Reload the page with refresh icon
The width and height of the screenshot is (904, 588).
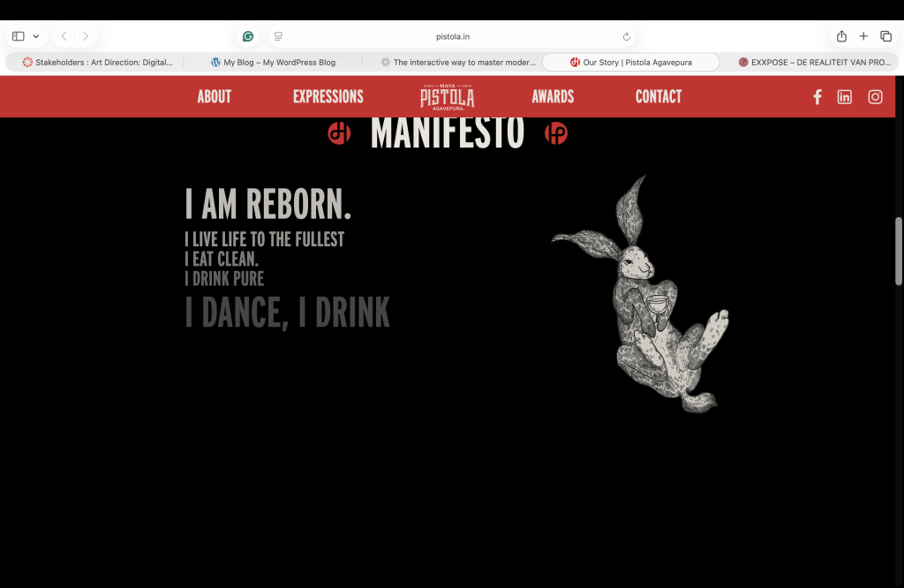pos(627,37)
